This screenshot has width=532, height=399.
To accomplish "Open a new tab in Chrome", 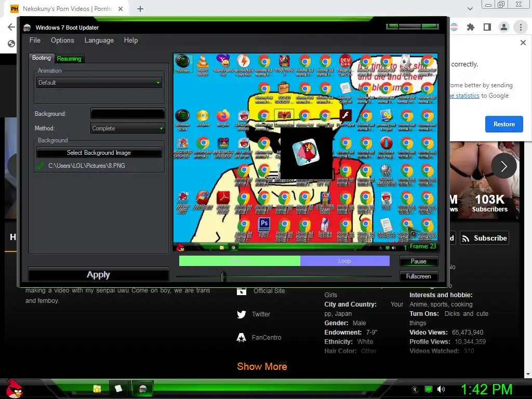I will coord(140,9).
